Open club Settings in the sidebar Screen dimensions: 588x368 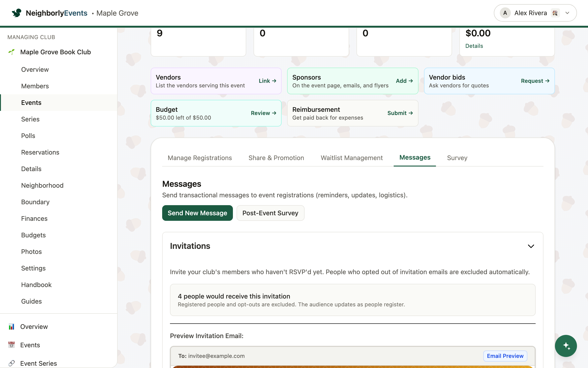pyautogui.click(x=59, y=268)
